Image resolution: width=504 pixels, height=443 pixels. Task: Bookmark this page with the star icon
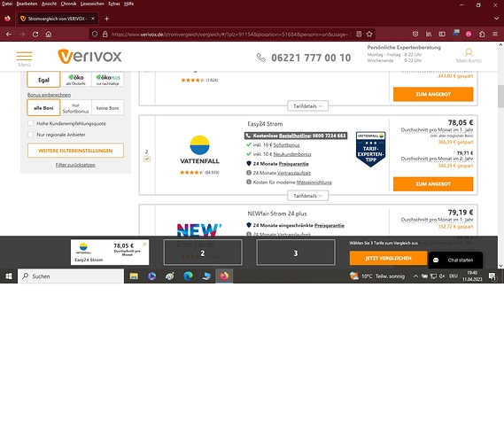369,34
